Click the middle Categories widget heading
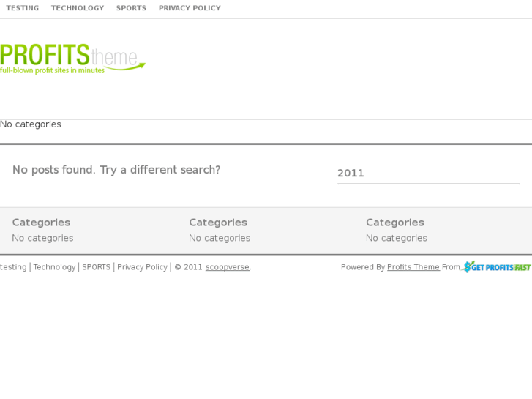 click(x=218, y=223)
